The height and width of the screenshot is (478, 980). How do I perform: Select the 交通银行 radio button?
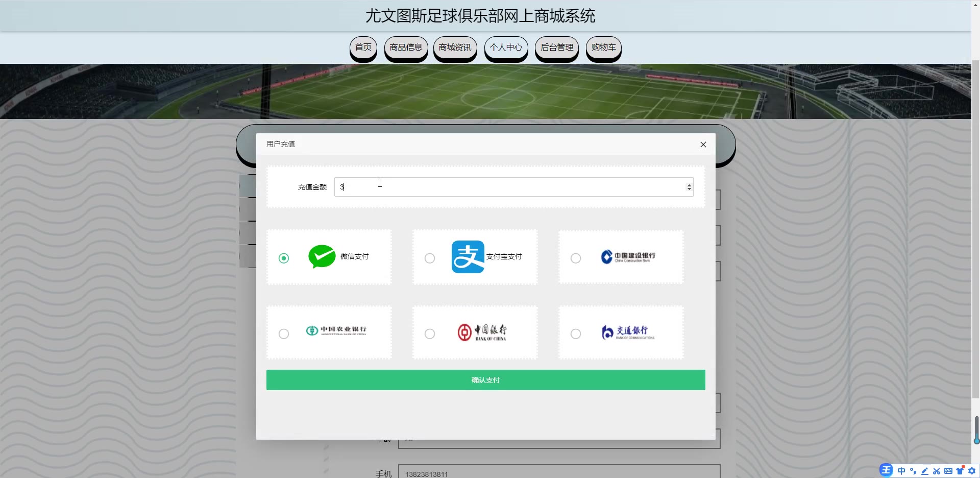point(576,334)
